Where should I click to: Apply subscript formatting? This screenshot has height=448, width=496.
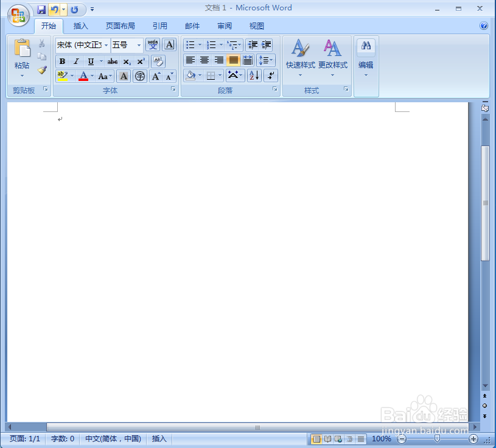point(127,61)
